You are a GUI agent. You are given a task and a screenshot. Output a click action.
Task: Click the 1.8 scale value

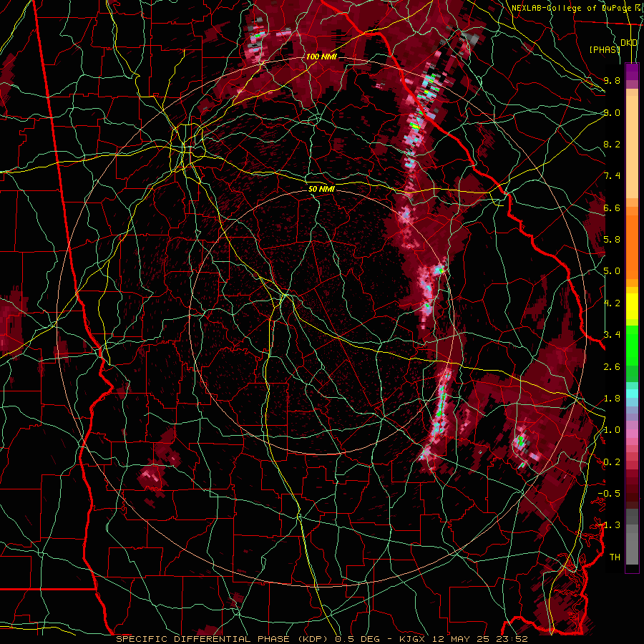(x=612, y=399)
